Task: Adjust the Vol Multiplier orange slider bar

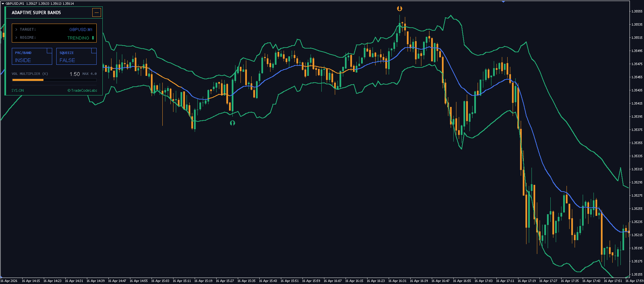Action: 28,80
